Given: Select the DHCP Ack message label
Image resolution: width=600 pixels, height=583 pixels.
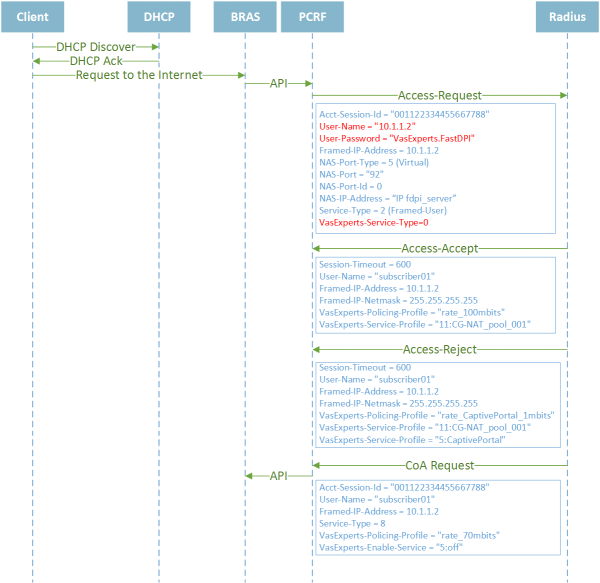Looking at the screenshot, I should (x=98, y=61).
